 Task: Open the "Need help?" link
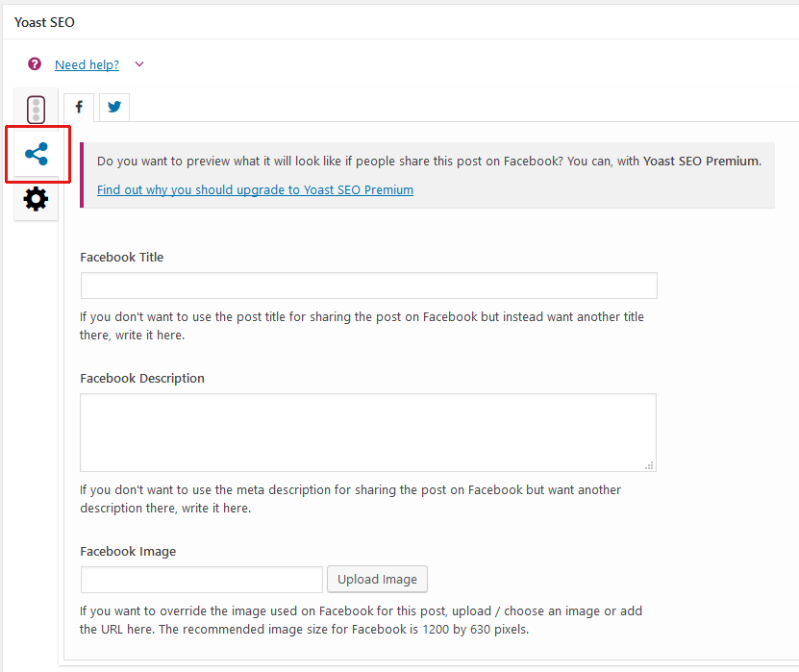(x=87, y=64)
